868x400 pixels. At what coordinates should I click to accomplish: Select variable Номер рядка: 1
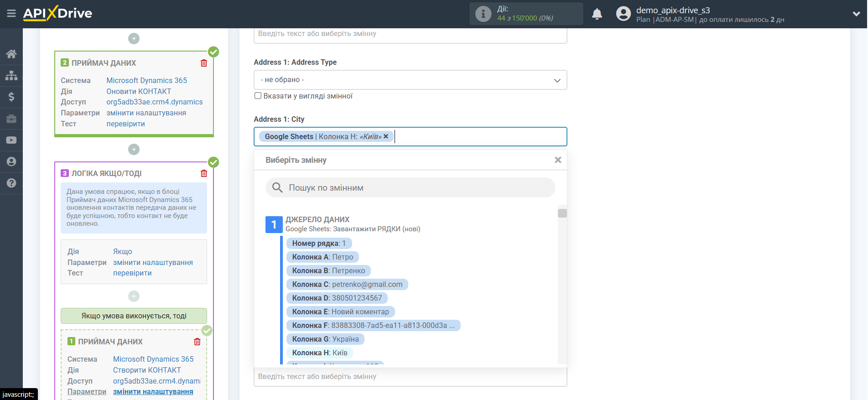319,243
